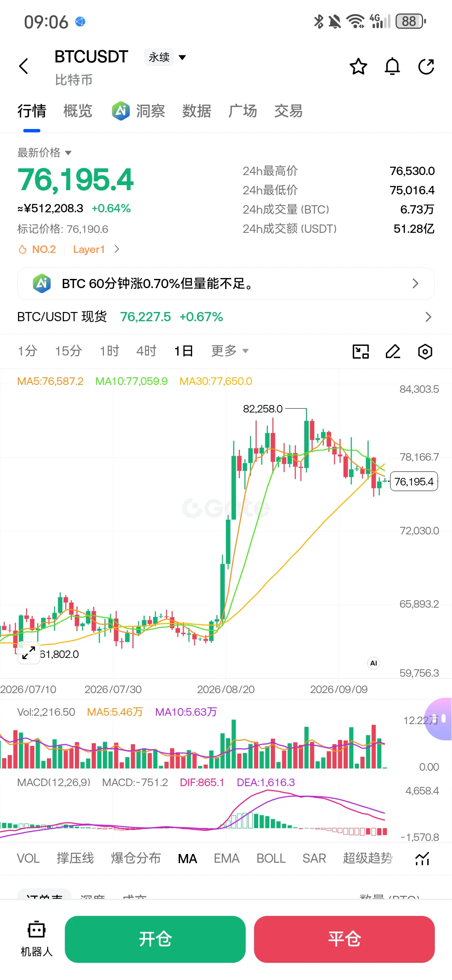
Task: Toggle 爆仓分布 indicator
Action: coord(136,859)
